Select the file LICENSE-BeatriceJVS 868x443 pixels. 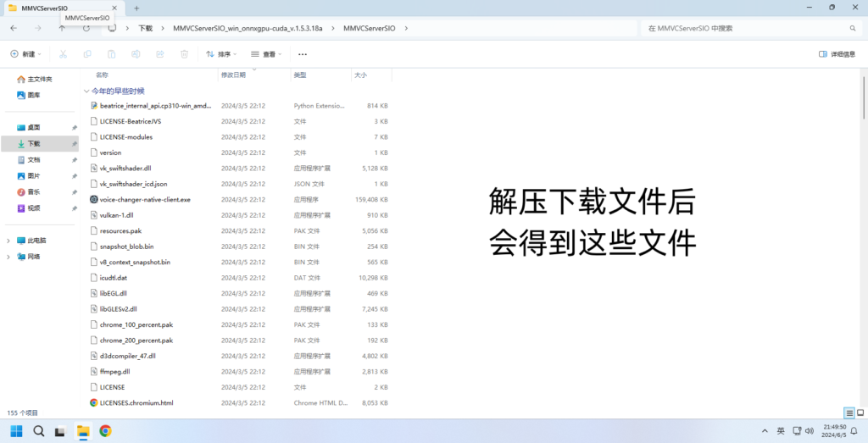point(131,121)
